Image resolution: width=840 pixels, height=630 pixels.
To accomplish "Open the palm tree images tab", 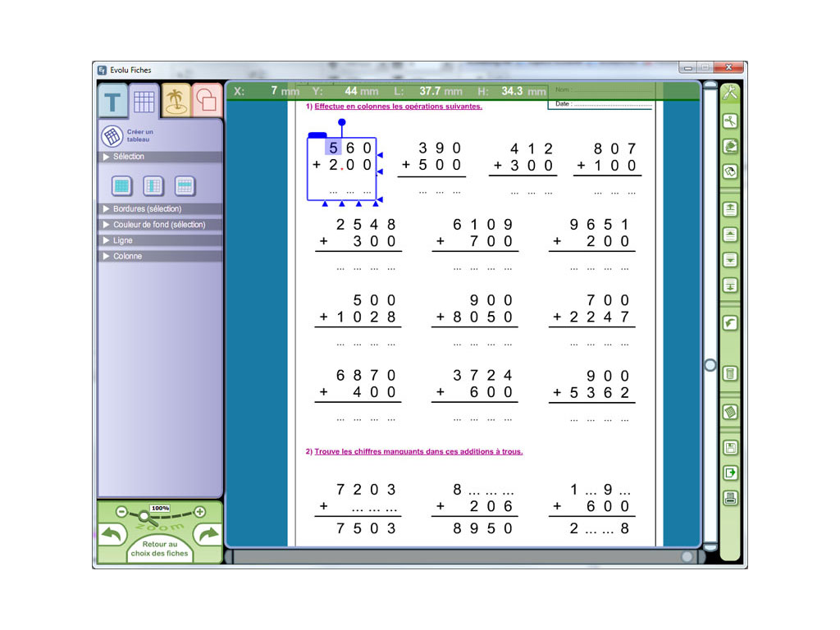I will pyautogui.click(x=175, y=100).
